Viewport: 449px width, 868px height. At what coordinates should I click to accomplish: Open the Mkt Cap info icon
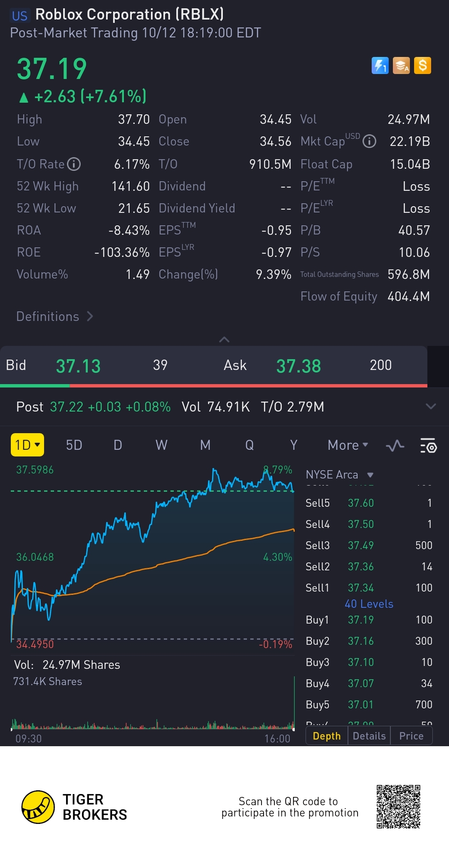[369, 142]
